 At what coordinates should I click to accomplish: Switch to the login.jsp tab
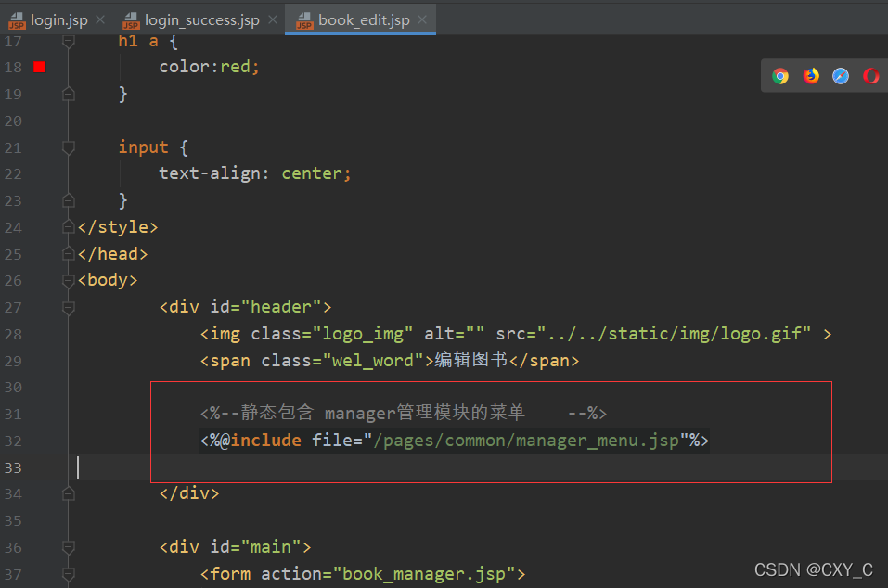[58, 20]
